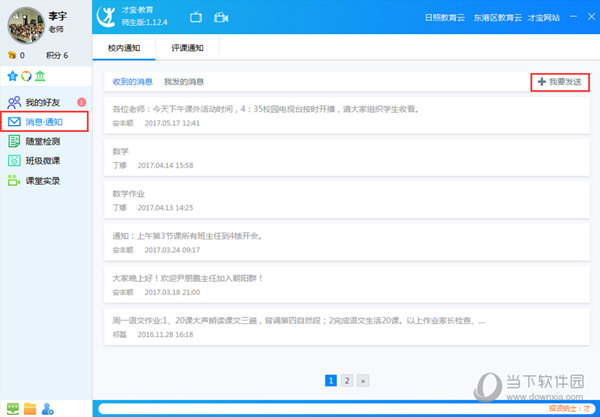Click the video camera icon in header
The image size is (600, 417).
pos(221,17)
